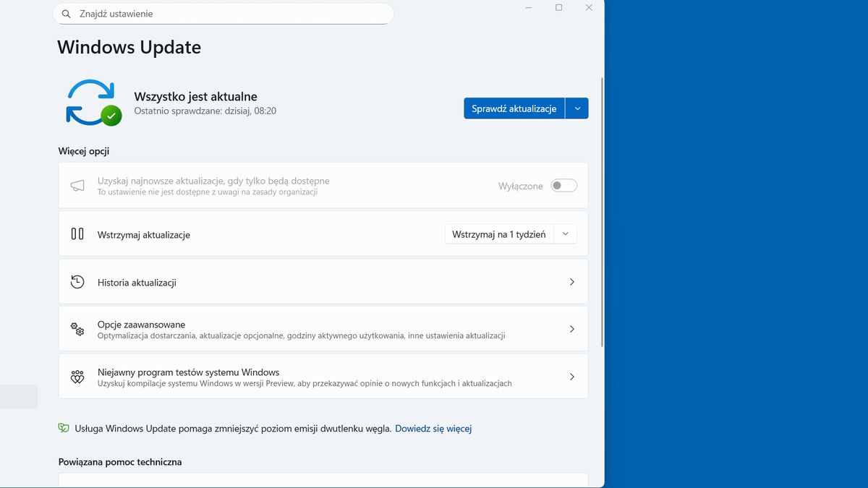Expand the Sprawdź aktualizacje split-button arrow
The image size is (868, 488).
tap(576, 108)
